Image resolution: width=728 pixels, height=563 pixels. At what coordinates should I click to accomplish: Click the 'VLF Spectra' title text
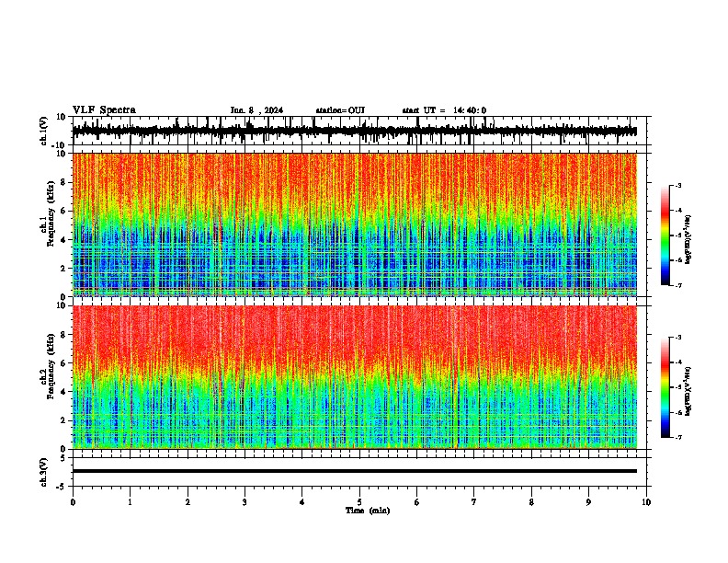click(x=104, y=110)
